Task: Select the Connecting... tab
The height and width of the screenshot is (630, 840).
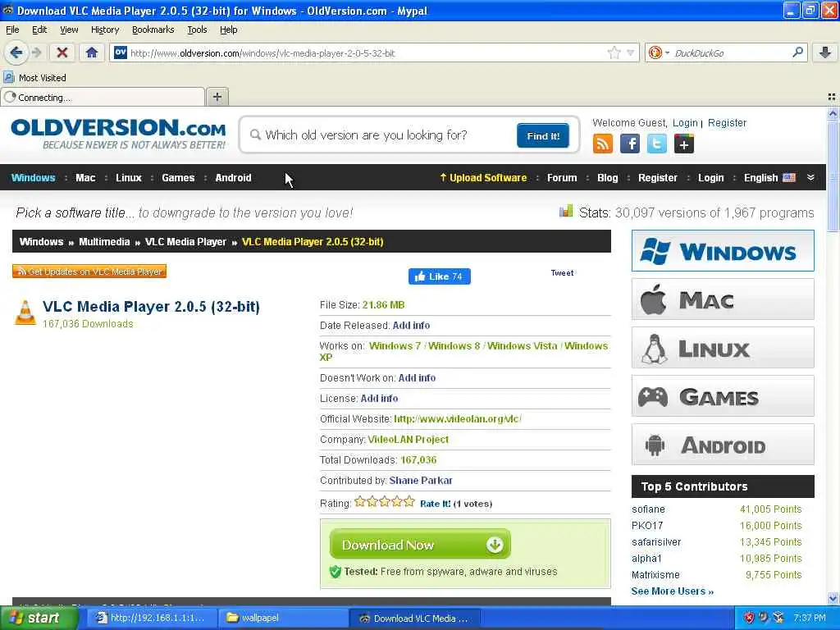Action: point(103,97)
